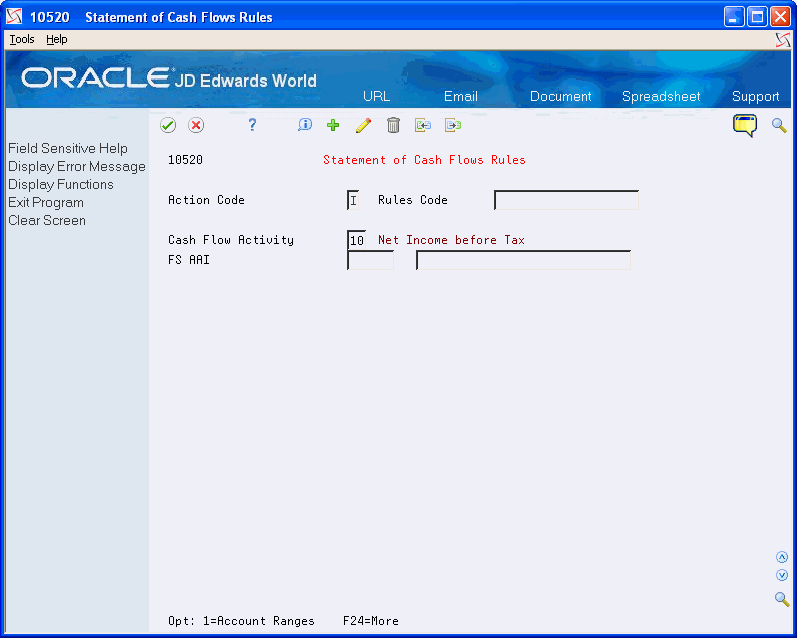Open help with the question mark icon
797x638 pixels.
pyautogui.click(x=252, y=125)
